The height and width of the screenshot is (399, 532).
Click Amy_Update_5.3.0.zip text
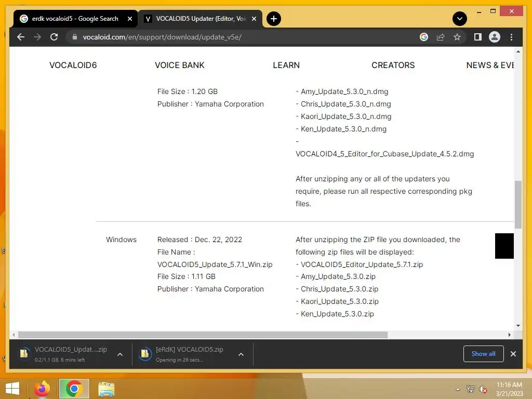(x=338, y=276)
